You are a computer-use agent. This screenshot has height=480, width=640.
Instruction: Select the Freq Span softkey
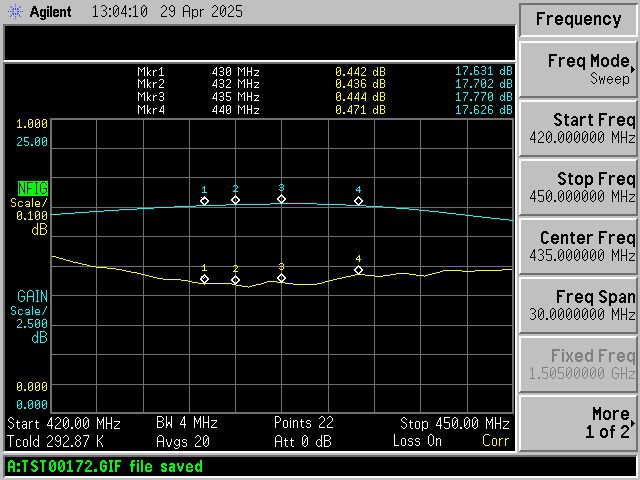pyautogui.click(x=578, y=306)
